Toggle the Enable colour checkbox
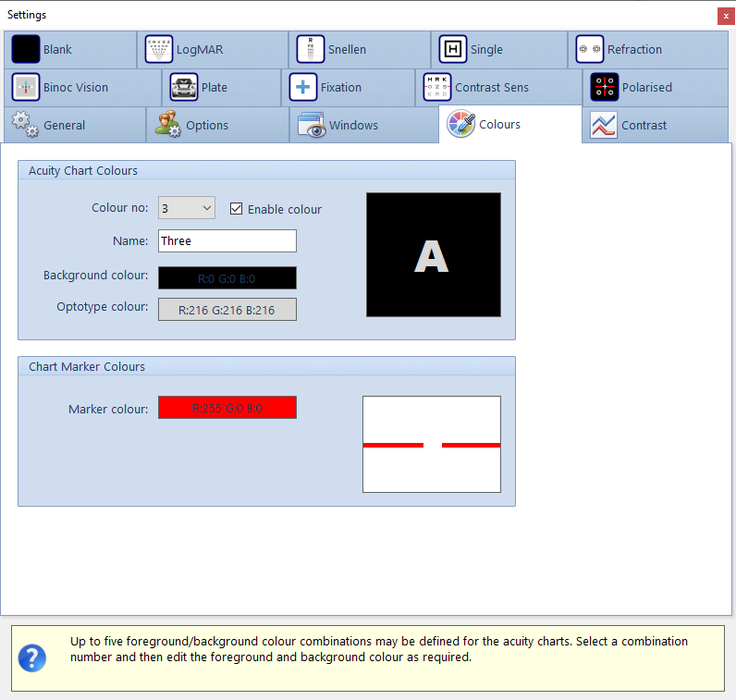The width and height of the screenshot is (736, 700). pos(236,209)
